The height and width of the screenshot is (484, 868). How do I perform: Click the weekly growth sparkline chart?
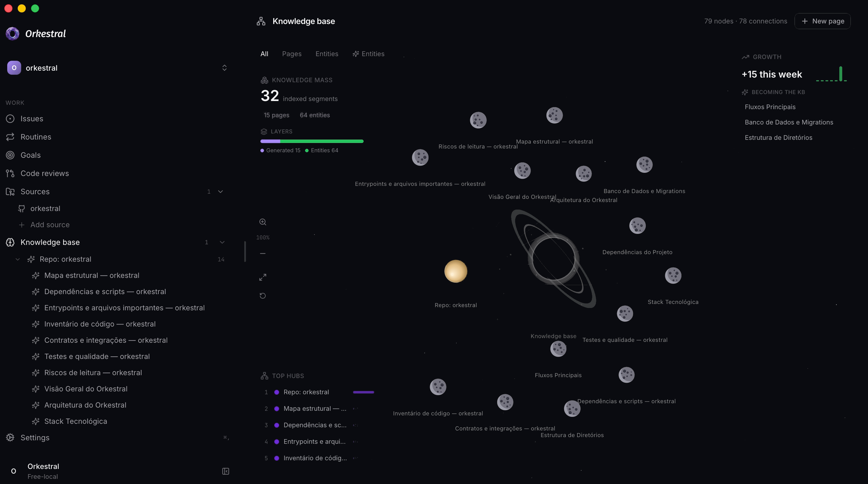[x=831, y=74]
